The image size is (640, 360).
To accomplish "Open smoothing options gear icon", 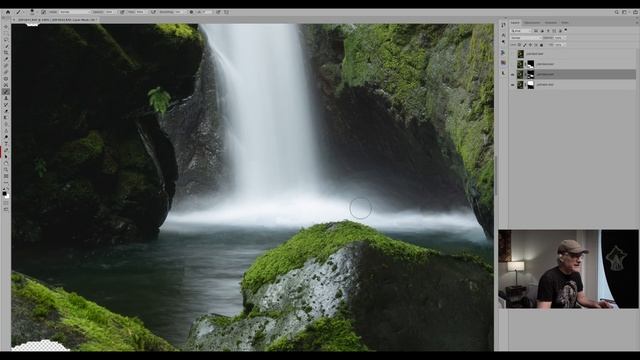I will [x=191, y=12].
